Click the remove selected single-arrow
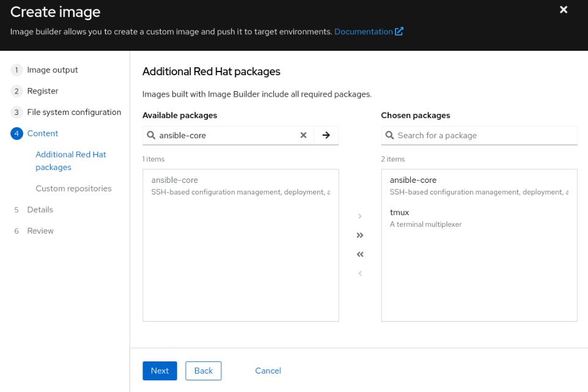Screen dimensions: 588x392 [360, 273]
